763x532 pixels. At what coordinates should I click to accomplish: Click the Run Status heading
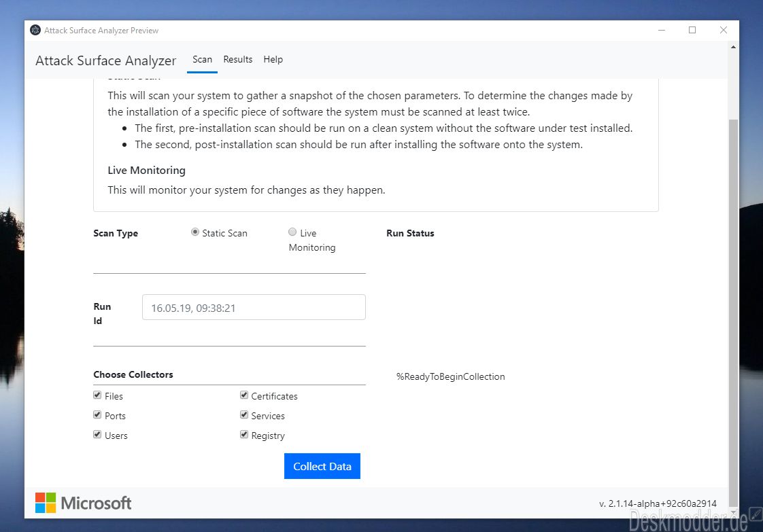pyautogui.click(x=410, y=234)
